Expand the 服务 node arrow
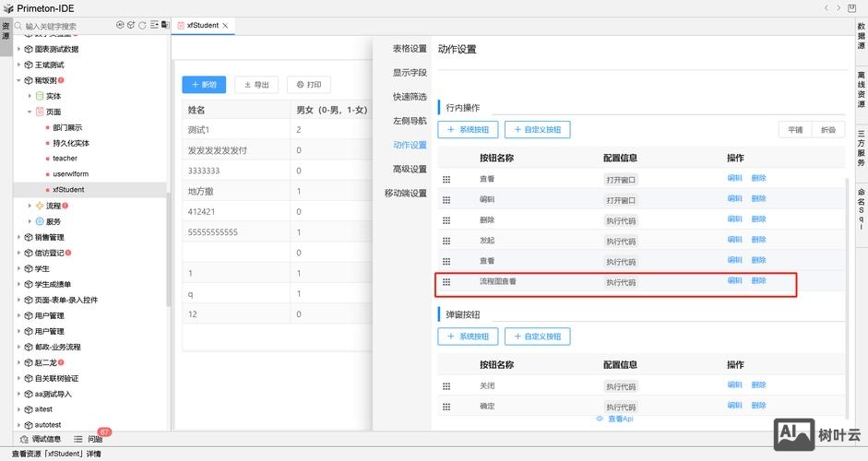 point(30,221)
